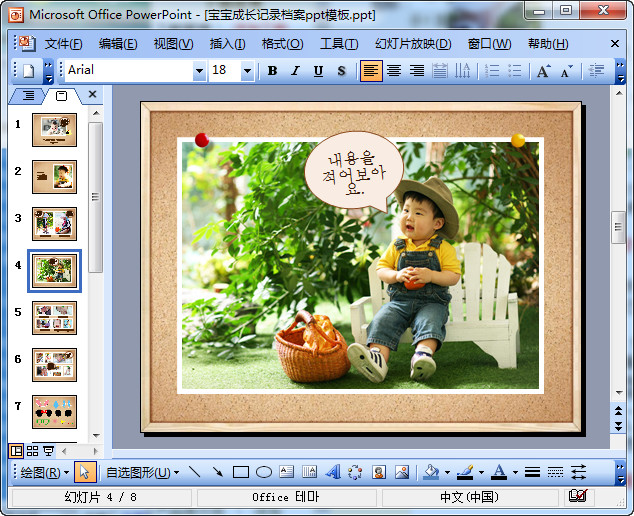
Task: Open the 窗口(W) menu
Action: (x=489, y=44)
